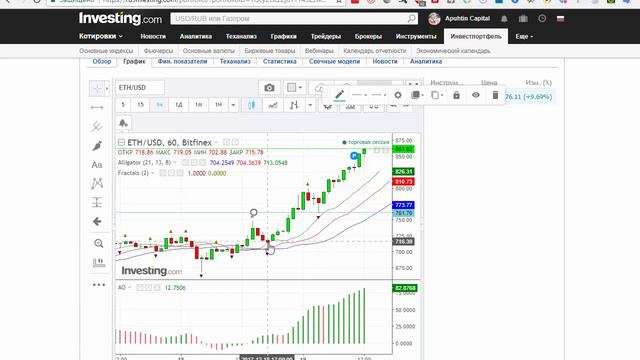The width and height of the screenshot is (640, 360).
Task: Switch to the Свечные модели tab
Action: [334, 62]
